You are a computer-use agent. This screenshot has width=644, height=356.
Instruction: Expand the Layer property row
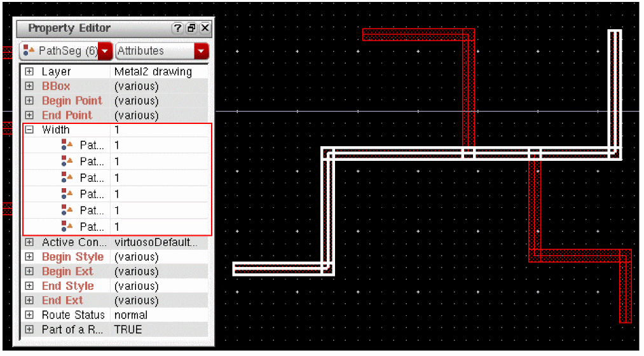click(x=29, y=71)
